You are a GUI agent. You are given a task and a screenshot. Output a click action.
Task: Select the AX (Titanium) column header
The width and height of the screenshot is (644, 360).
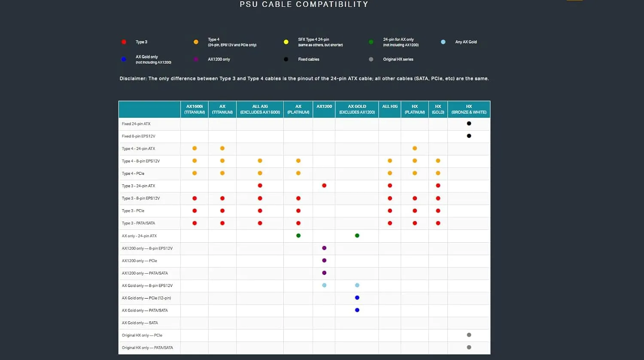coord(222,109)
